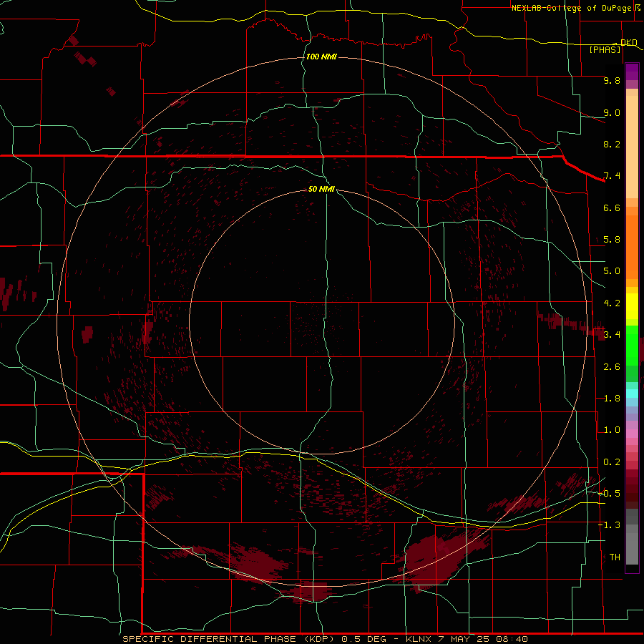The image size is (644, 644).
Task: Click the TH threshold label on scale
Action: click(x=615, y=557)
